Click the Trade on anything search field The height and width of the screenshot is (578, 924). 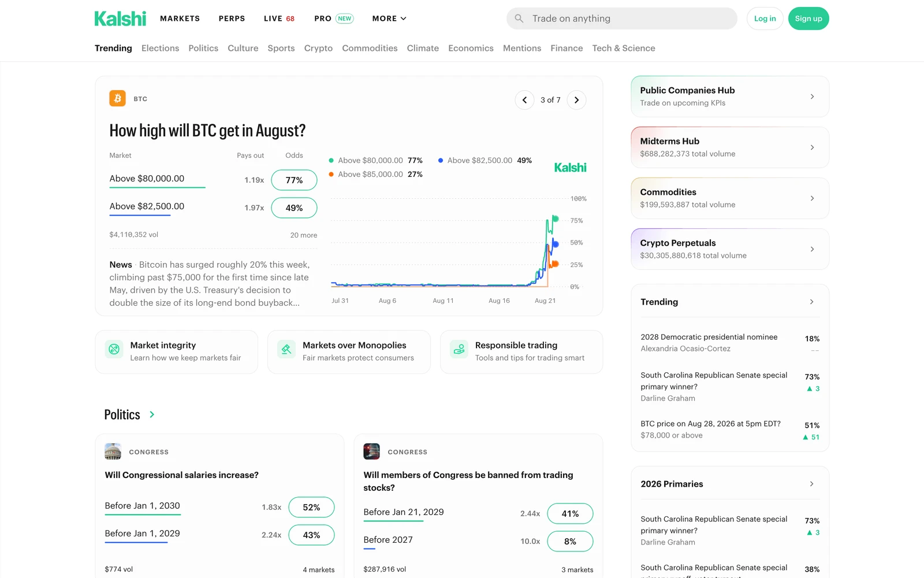pos(622,18)
